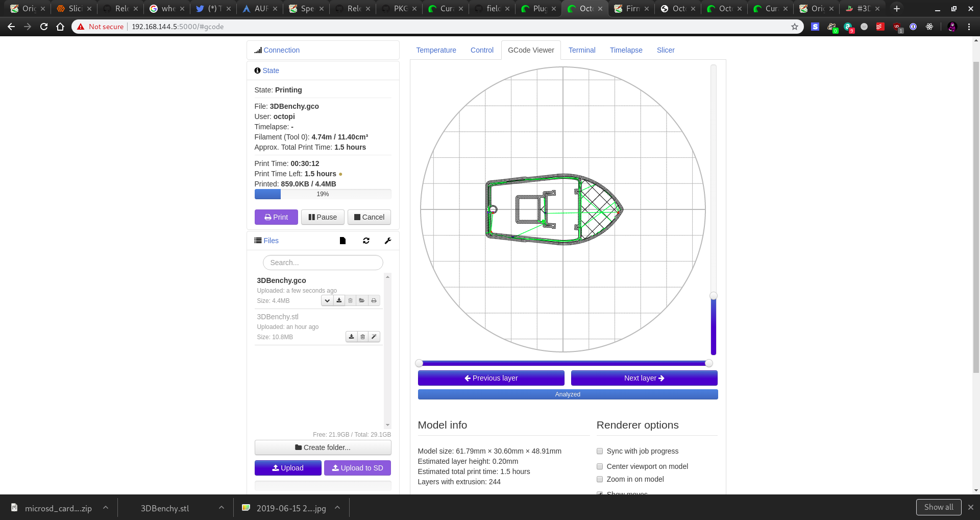This screenshot has height=520, width=980.
Task: Close the downloads bar
Action: [971, 507]
